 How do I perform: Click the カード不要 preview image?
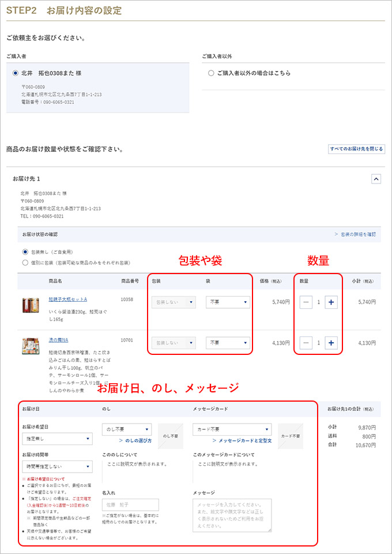(x=291, y=436)
